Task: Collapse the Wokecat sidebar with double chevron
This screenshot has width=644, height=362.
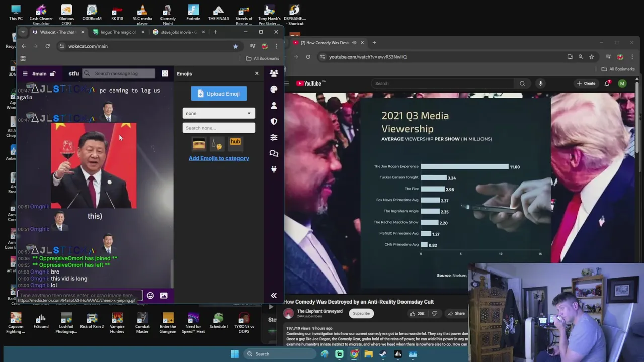Action: (x=274, y=296)
